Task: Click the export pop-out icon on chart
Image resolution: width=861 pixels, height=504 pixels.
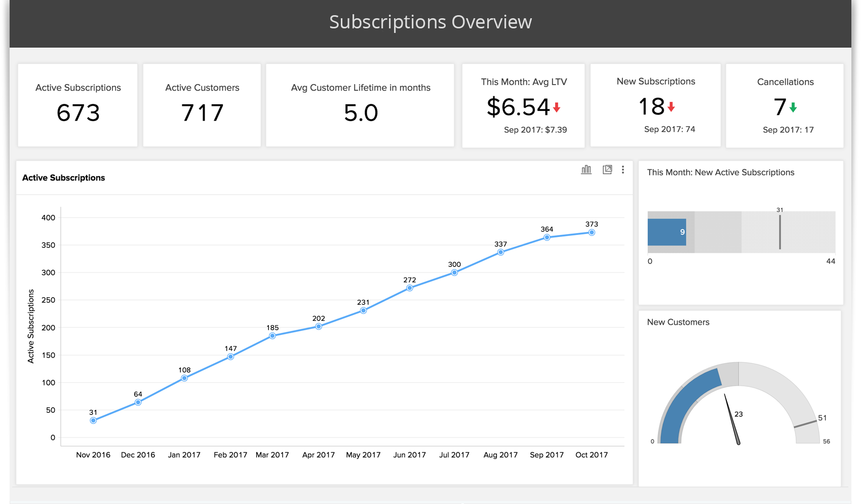Action: [x=607, y=170]
